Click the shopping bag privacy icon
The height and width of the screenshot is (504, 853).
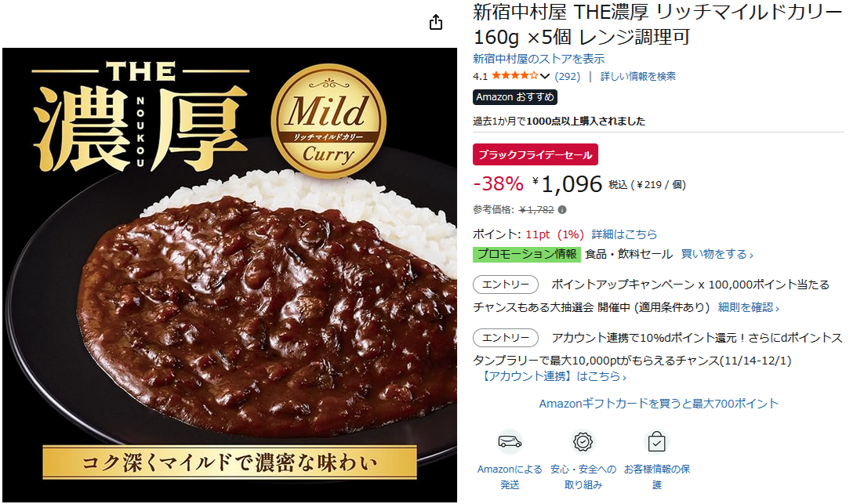657,441
